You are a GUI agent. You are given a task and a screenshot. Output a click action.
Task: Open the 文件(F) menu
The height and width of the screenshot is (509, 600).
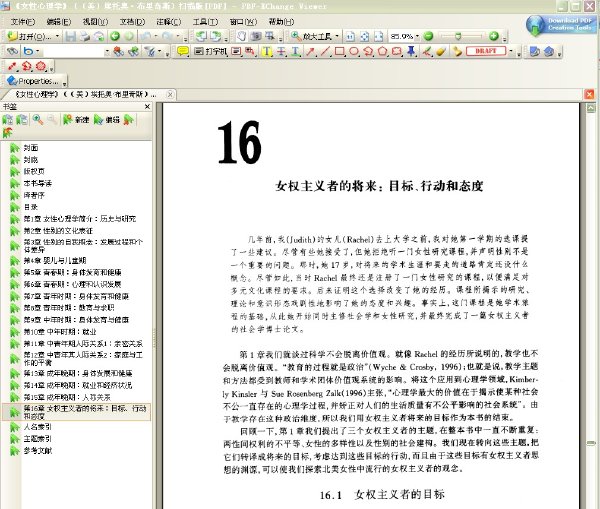(x=23, y=22)
